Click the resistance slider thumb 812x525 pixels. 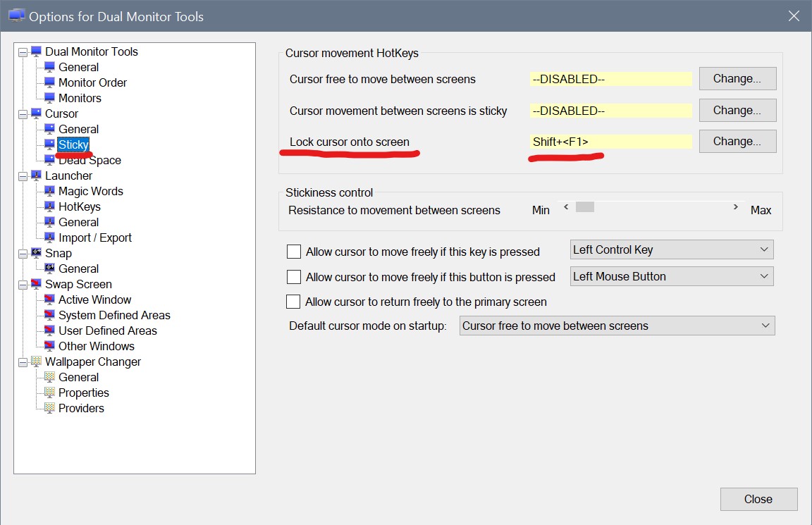coord(585,207)
